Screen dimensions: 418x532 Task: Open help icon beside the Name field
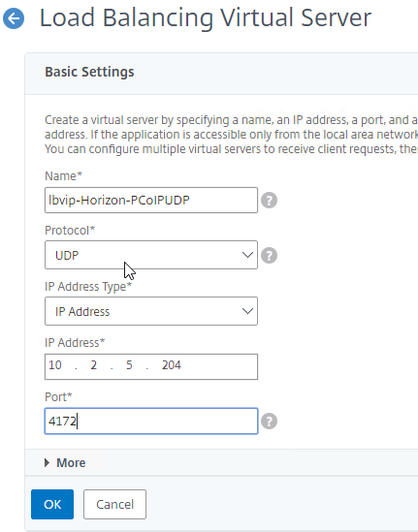269,201
